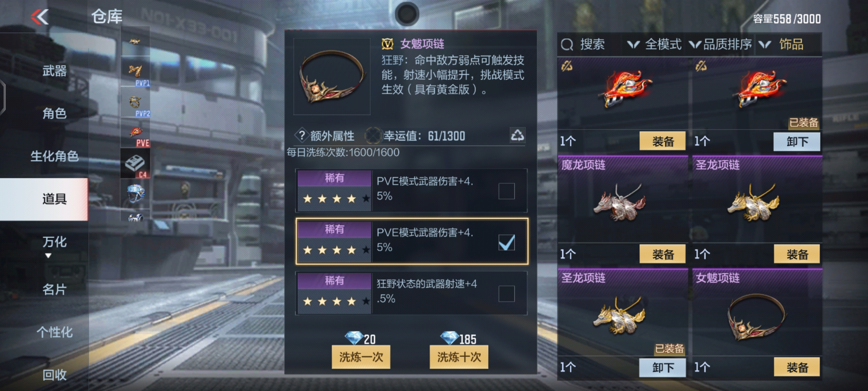Open the 全模式 mode filter dropdown

pos(655,45)
